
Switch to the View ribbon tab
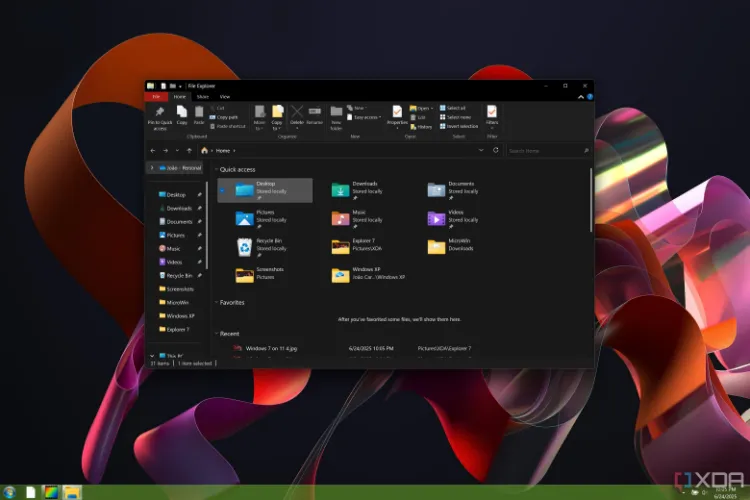point(225,97)
